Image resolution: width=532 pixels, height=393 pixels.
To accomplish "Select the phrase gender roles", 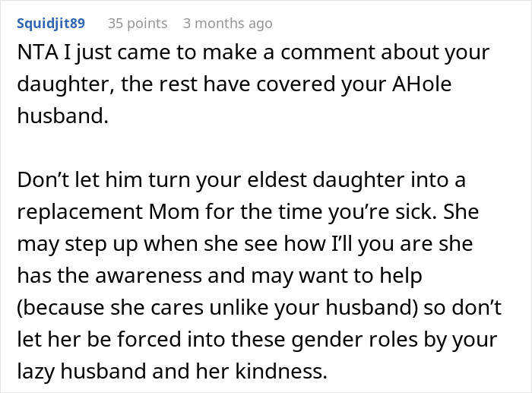I will [355, 339].
